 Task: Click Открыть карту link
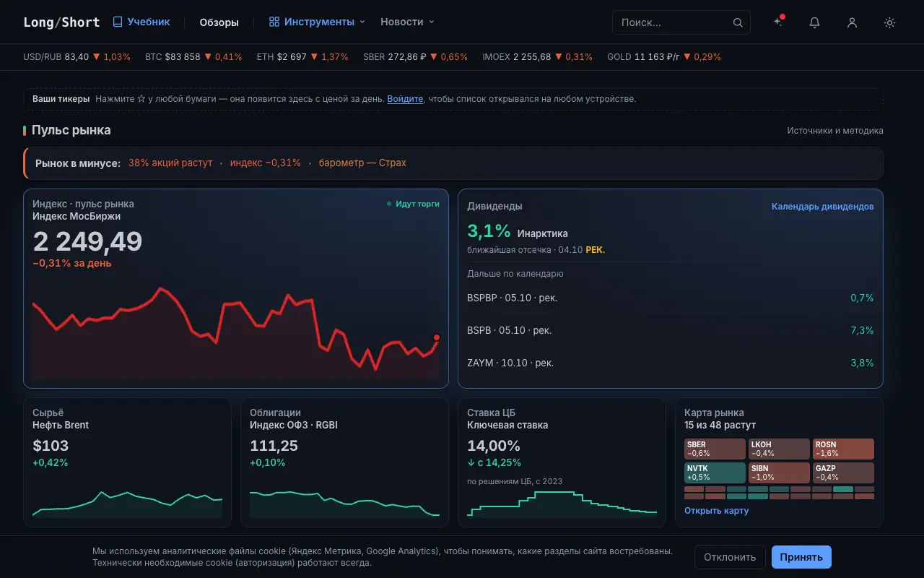(716, 511)
